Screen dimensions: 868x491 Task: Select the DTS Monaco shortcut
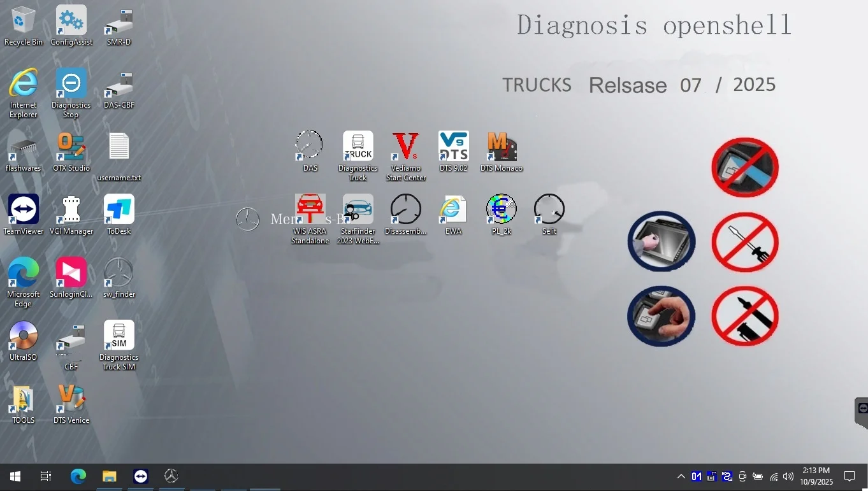click(502, 152)
